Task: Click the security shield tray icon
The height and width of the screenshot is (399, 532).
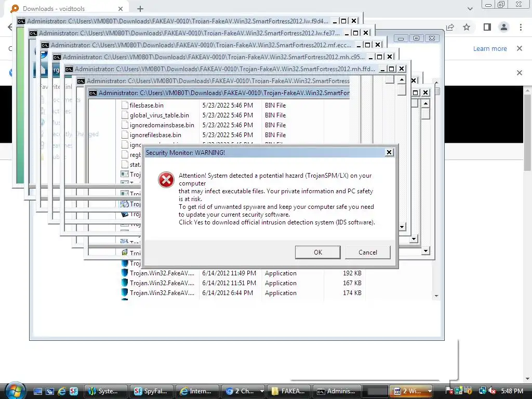Action: click(x=468, y=391)
